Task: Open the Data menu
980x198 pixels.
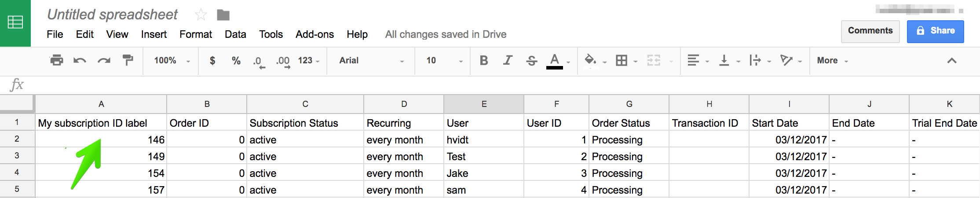Action: point(235,34)
